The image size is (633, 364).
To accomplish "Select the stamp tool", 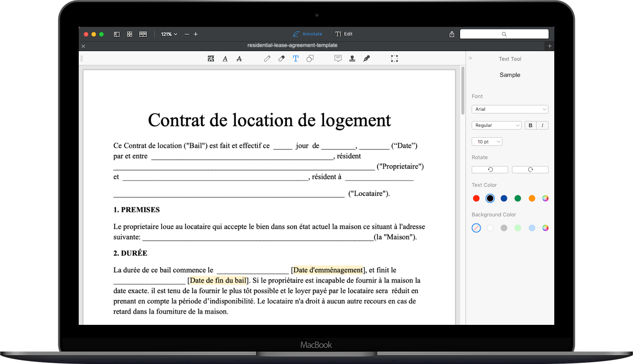I will [352, 58].
